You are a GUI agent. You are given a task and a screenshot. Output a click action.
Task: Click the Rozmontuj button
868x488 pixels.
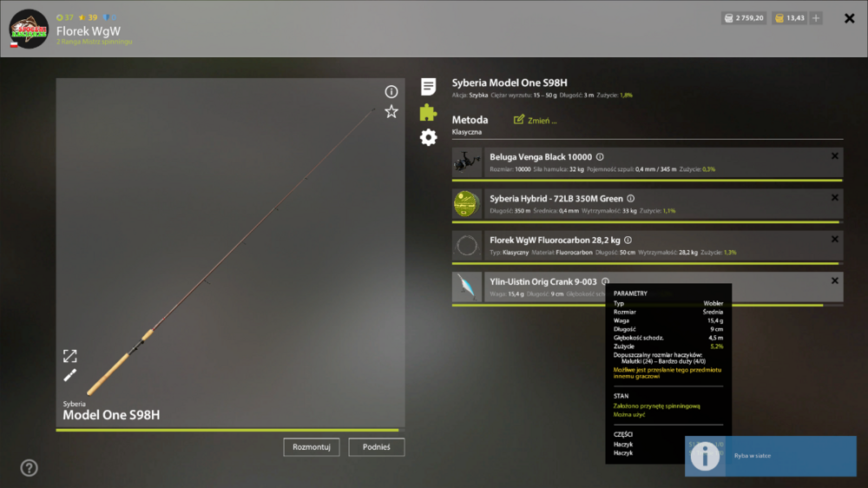[x=312, y=447]
